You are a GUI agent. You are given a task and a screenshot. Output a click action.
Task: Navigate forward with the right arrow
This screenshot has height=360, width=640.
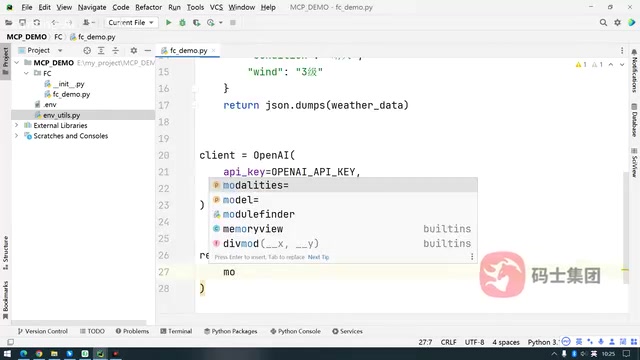coord(69,22)
